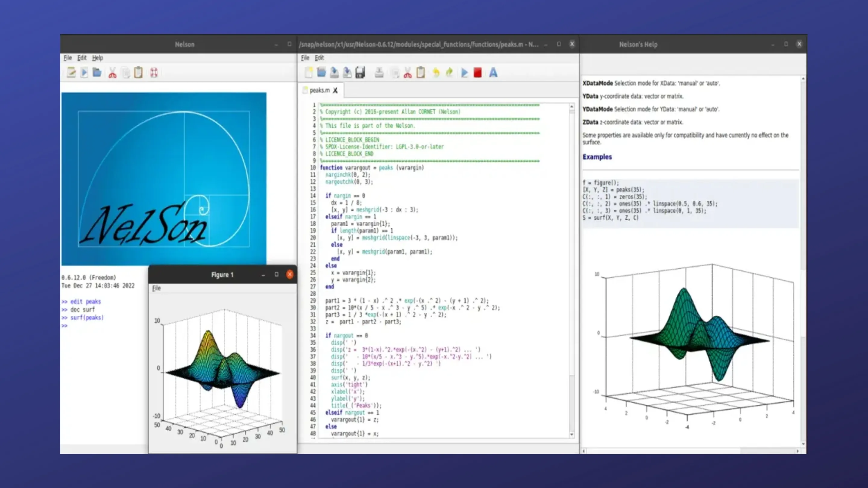
Task: Click the print icon in editor toolbar
Action: click(x=379, y=72)
